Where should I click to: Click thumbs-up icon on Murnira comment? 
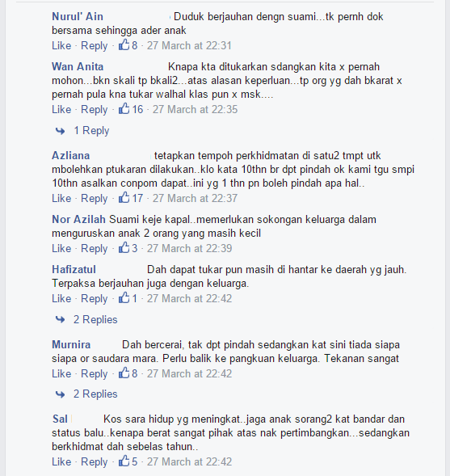124,373
